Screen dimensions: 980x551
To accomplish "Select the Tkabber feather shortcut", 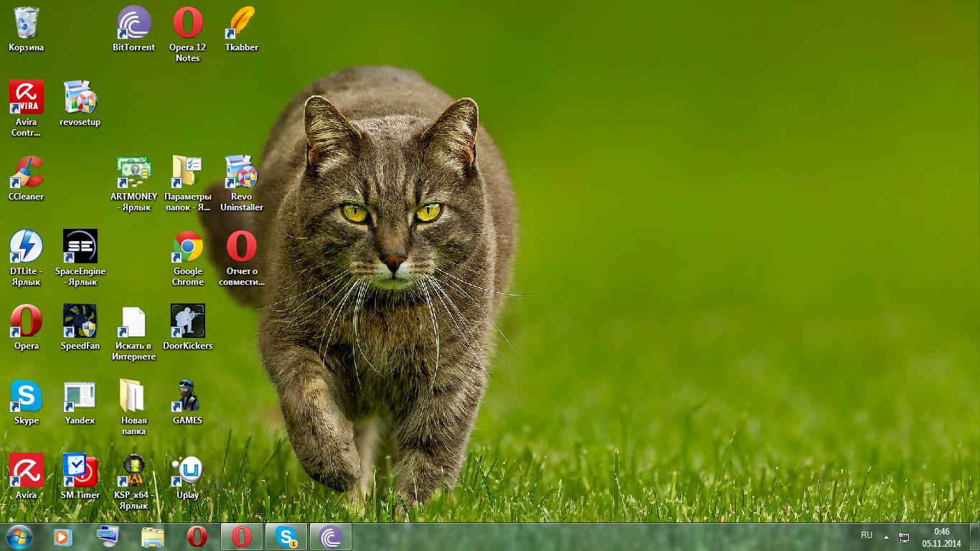I will click(242, 29).
